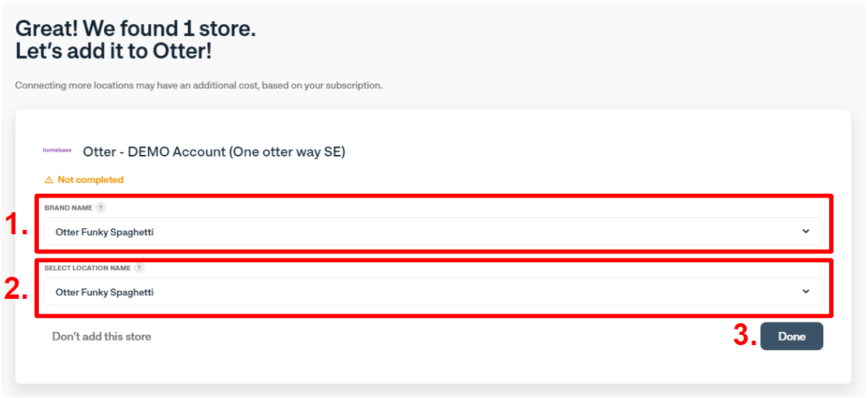This screenshot has height=398, width=868.
Task: Click the warning triangle next to Not completed
Action: 48,180
